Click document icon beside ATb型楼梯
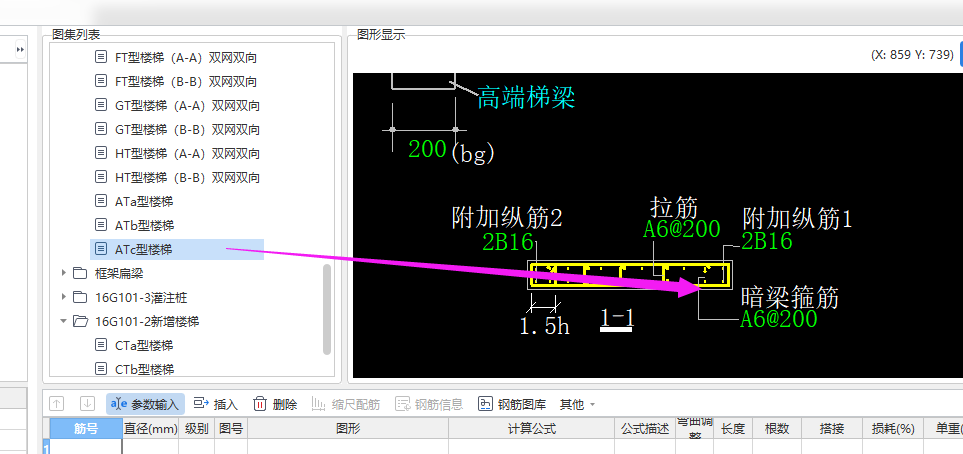 pyautogui.click(x=100, y=225)
